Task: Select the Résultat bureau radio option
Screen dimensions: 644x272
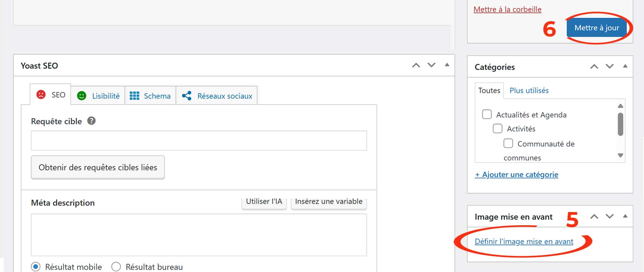Action: (116, 267)
